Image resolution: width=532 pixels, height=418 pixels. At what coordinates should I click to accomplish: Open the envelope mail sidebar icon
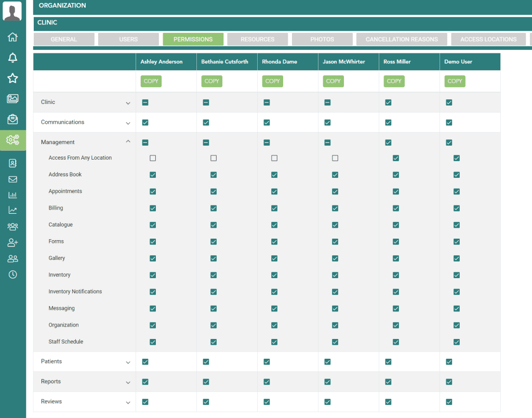tap(12, 179)
